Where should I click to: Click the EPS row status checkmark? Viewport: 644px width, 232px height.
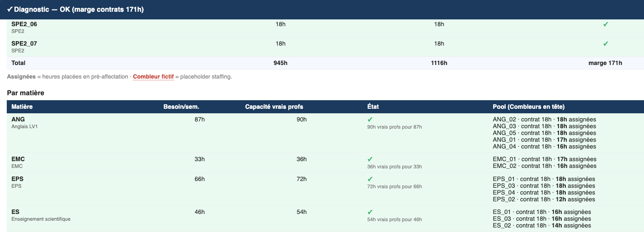pos(370,179)
